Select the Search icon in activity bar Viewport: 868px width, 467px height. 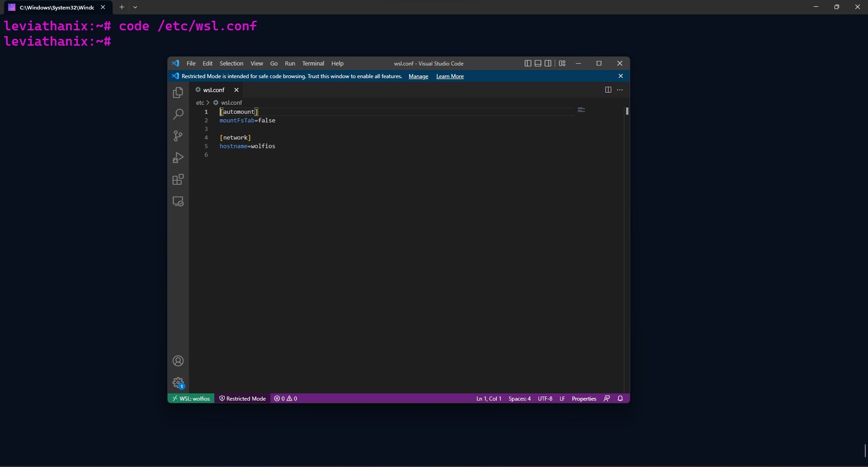tap(178, 114)
